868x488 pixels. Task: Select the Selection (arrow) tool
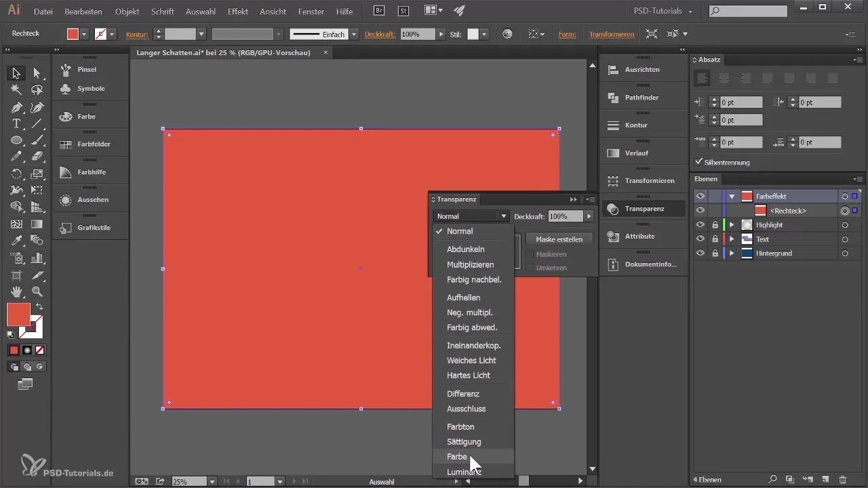click(16, 73)
